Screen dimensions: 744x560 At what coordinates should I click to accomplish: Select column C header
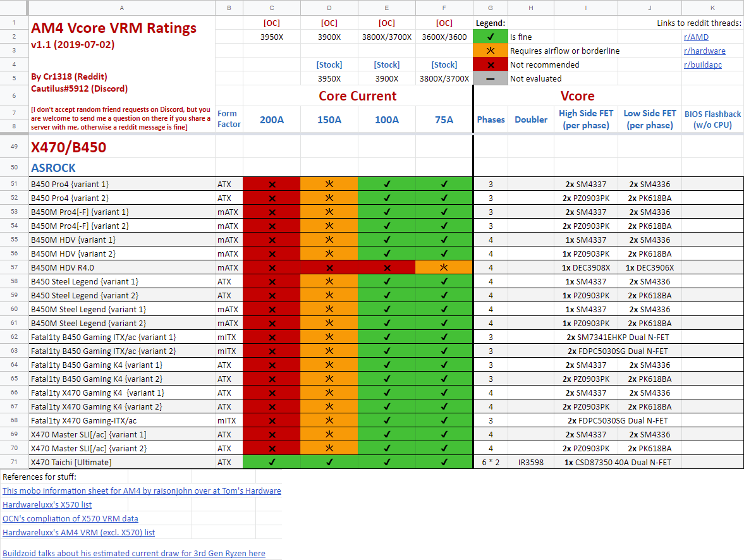271,8
